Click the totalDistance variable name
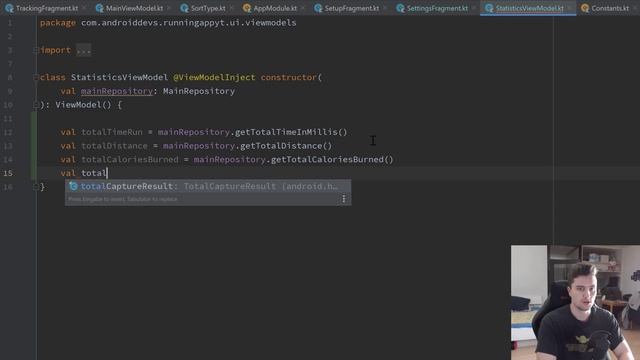640x360 pixels. coord(114,146)
